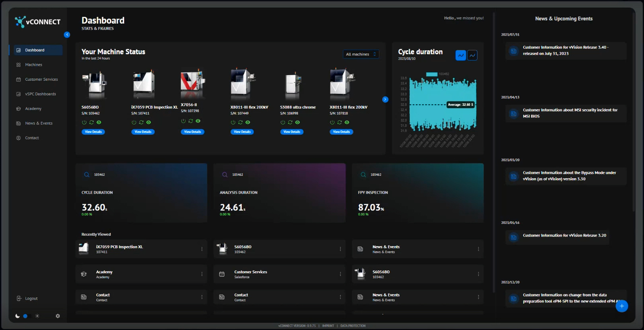The image size is (644, 330).
Task: Go to vSPC Dashboards in sidebar
Action: tap(40, 94)
